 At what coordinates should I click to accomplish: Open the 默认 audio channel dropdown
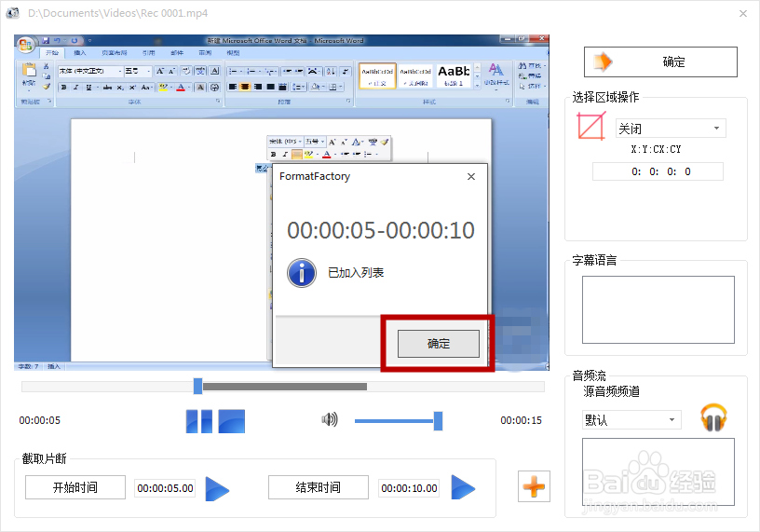(x=631, y=419)
